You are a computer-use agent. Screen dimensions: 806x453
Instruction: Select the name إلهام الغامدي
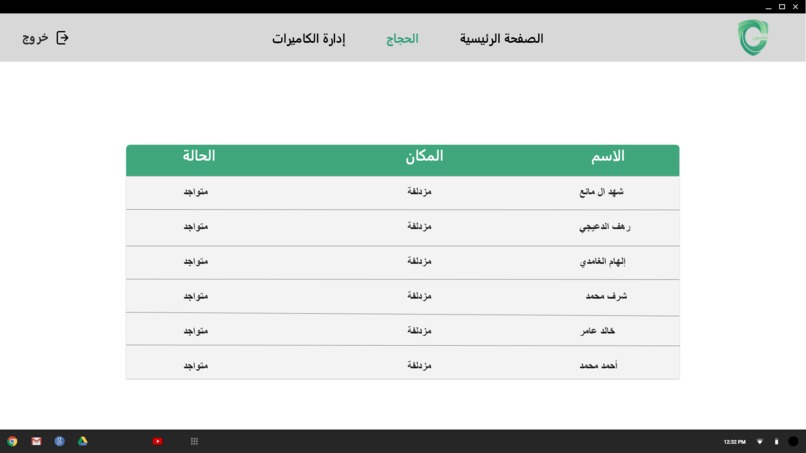pos(602,262)
